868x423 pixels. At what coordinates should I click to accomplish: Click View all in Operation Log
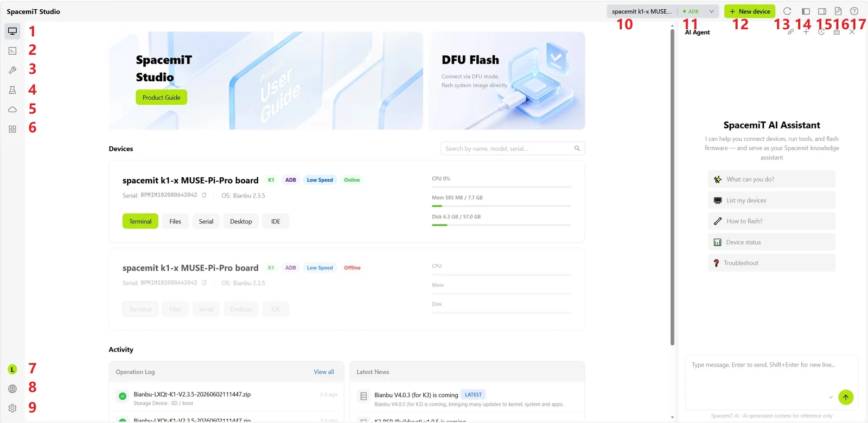324,372
